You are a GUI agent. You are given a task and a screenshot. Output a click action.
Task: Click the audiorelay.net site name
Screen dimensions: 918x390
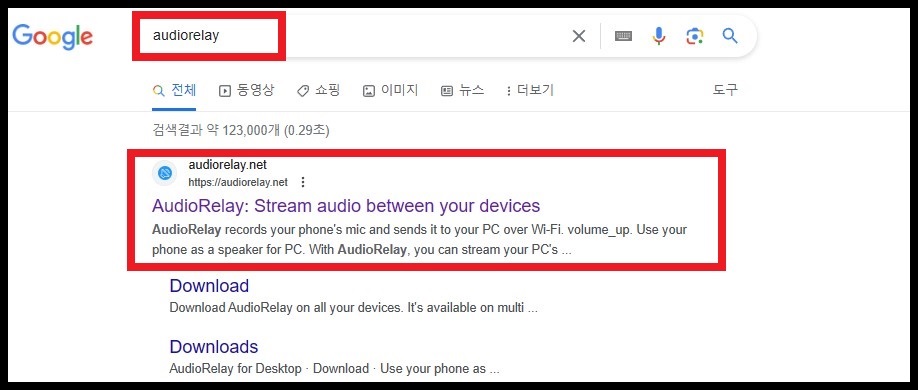[228, 165]
